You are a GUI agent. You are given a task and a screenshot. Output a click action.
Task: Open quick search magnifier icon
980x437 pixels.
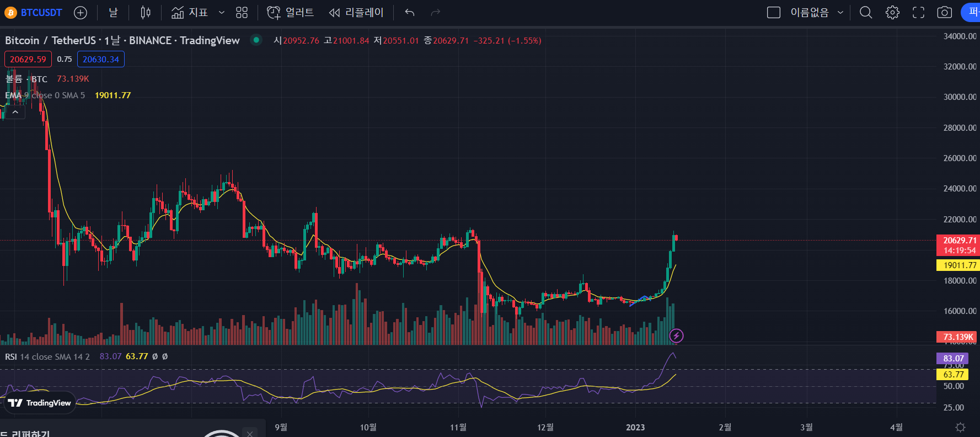tap(866, 12)
